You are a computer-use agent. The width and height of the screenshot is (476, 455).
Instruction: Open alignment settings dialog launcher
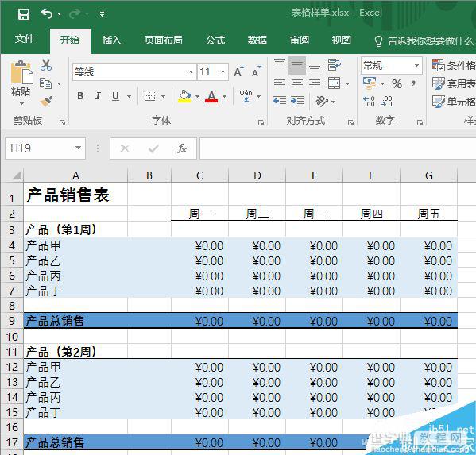[x=350, y=122]
